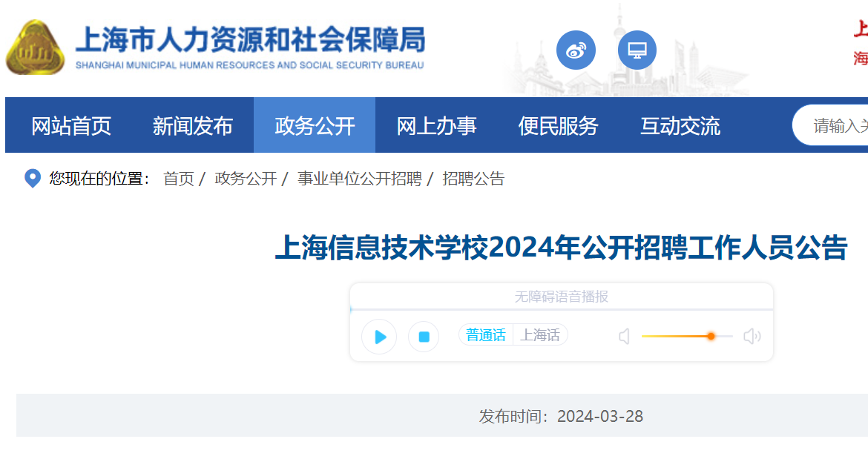Viewport: 868px width, 459px height.
Task: Go to 网站首页 in navigation bar
Action: pyautogui.click(x=71, y=126)
